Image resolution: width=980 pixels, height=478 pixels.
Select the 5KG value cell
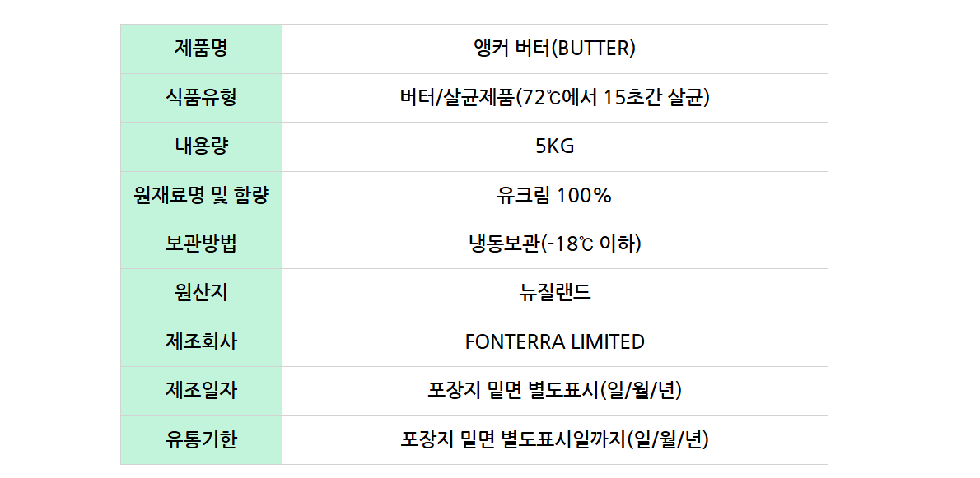(554, 146)
